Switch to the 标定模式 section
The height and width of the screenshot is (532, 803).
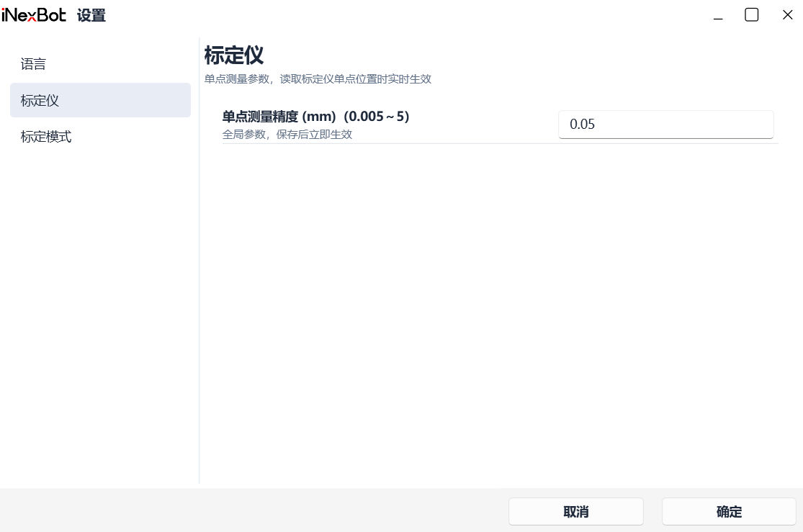(x=100, y=137)
